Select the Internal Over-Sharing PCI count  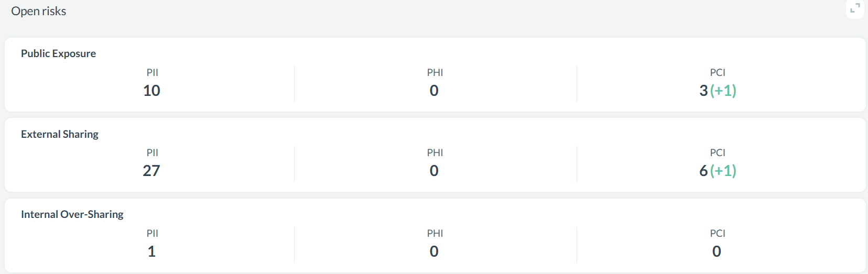click(x=717, y=251)
